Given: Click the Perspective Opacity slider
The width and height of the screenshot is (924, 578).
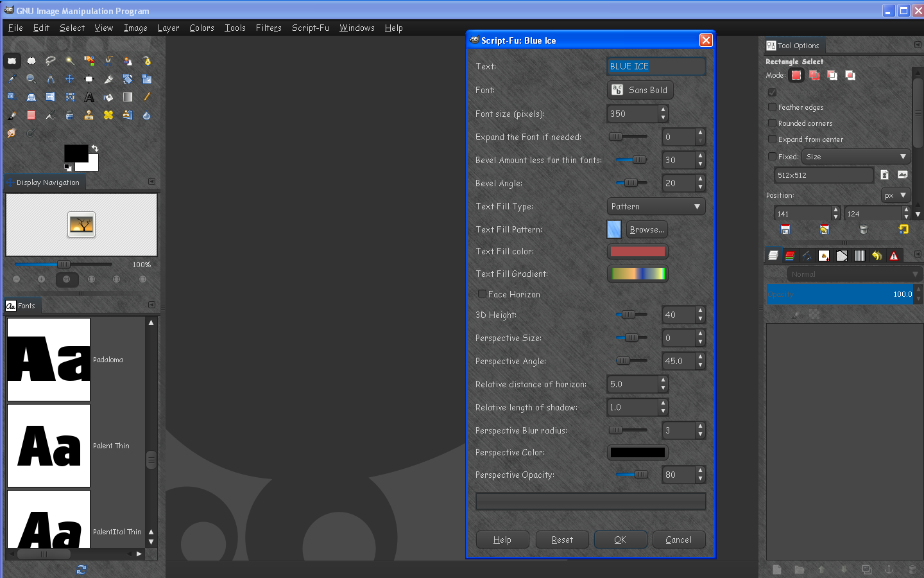Looking at the screenshot, I should click(x=631, y=475).
